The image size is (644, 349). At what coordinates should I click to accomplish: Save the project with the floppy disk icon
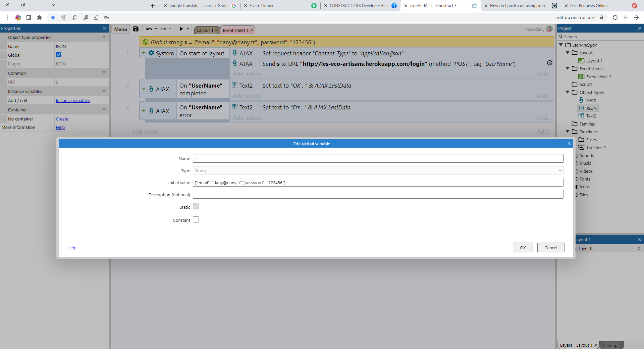(136, 29)
